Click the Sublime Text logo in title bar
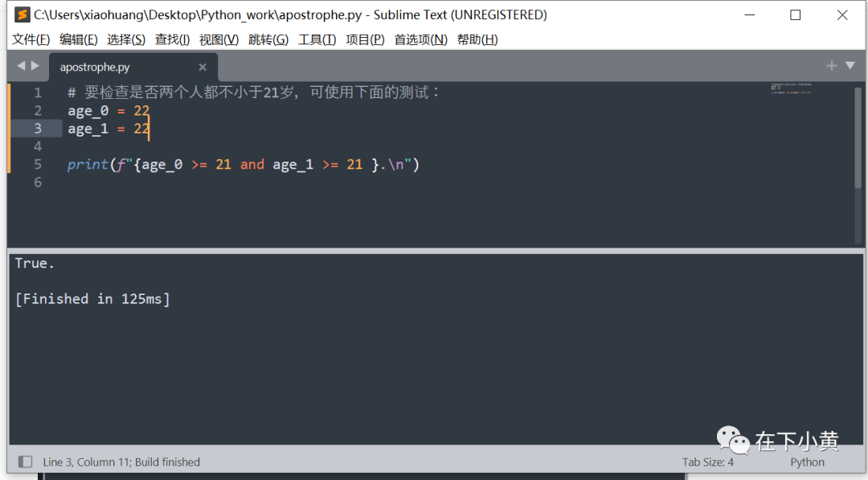The width and height of the screenshot is (868, 480). click(22, 15)
